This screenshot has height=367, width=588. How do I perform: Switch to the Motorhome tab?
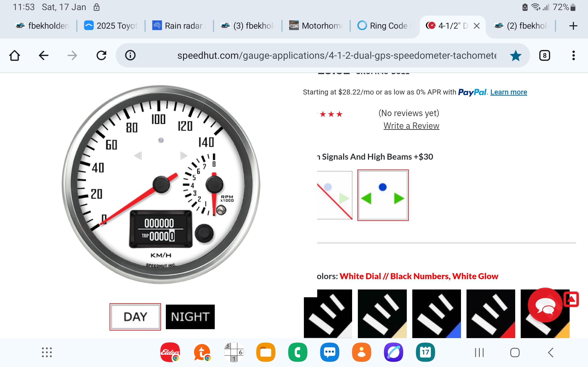[x=316, y=25]
